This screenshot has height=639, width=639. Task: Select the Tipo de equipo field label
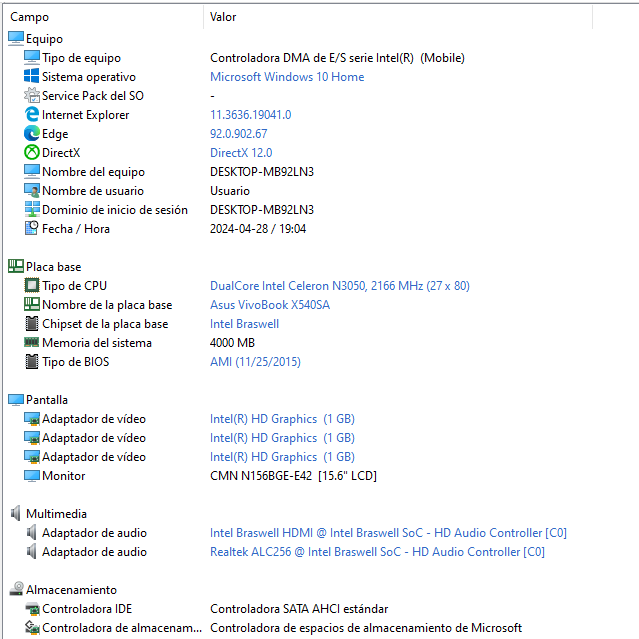pos(81,58)
